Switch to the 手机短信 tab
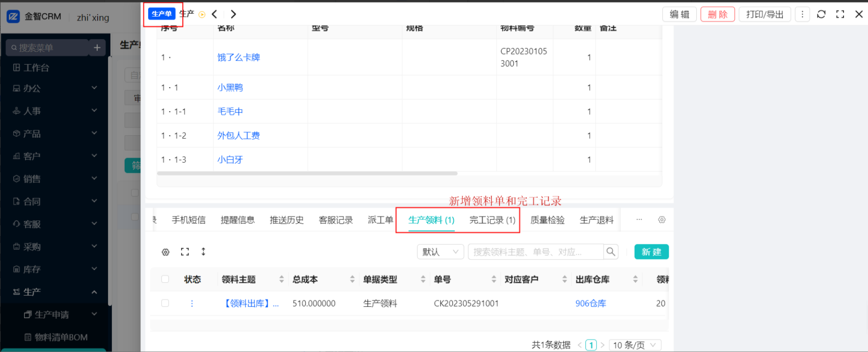Image resolution: width=868 pixels, height=352 pixels. tap(188, 220)
